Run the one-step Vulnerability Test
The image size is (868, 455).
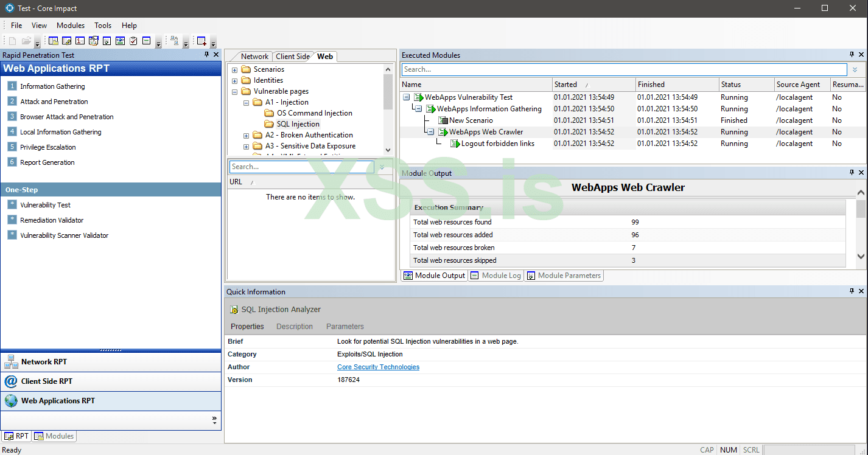(x=45, y=205)
